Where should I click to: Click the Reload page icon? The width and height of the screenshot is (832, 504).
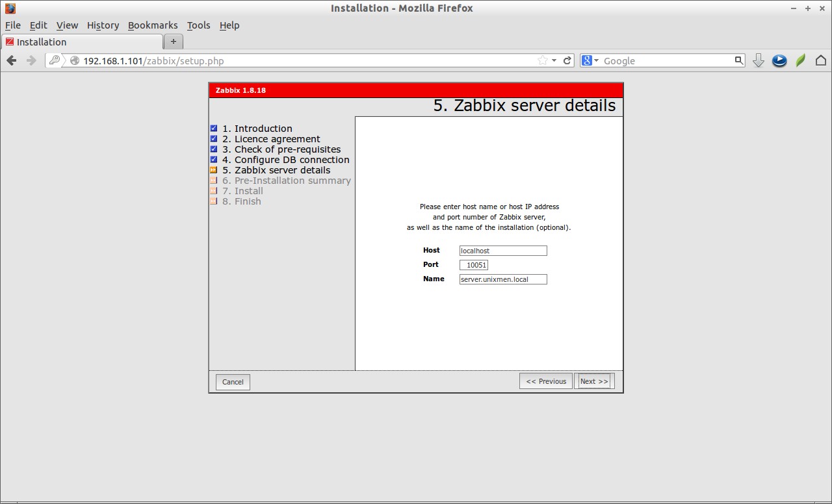point(567,60)
